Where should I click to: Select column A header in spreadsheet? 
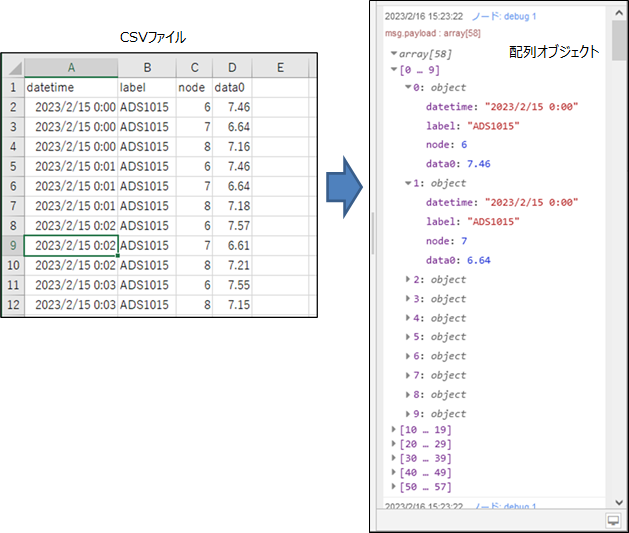pyautogui.click(x=70, y=67)
